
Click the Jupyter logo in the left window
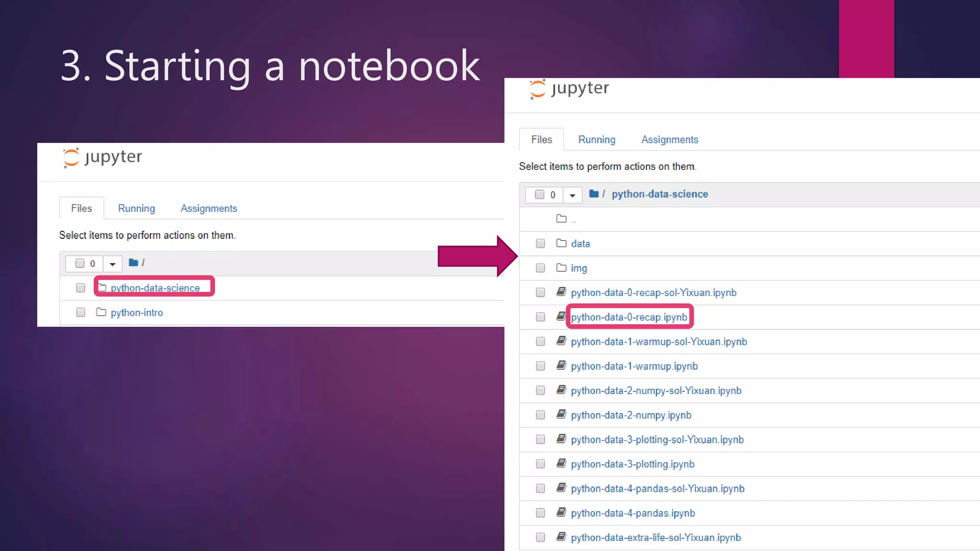[102, 158]
